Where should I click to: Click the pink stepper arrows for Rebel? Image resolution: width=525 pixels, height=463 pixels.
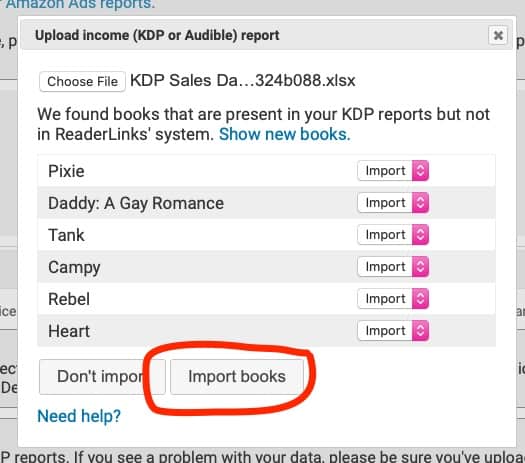tap(420, 299)
